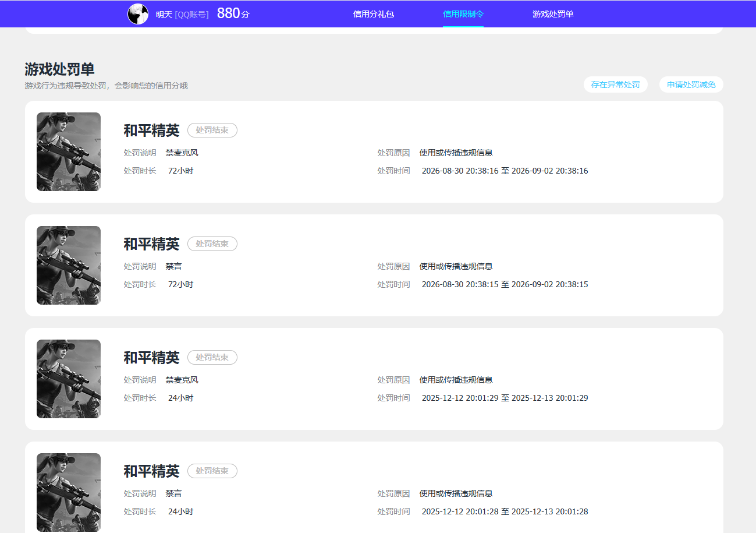
Task: Click the time range ending 2026-09-02 20:38:16
Action: [505, 171]
